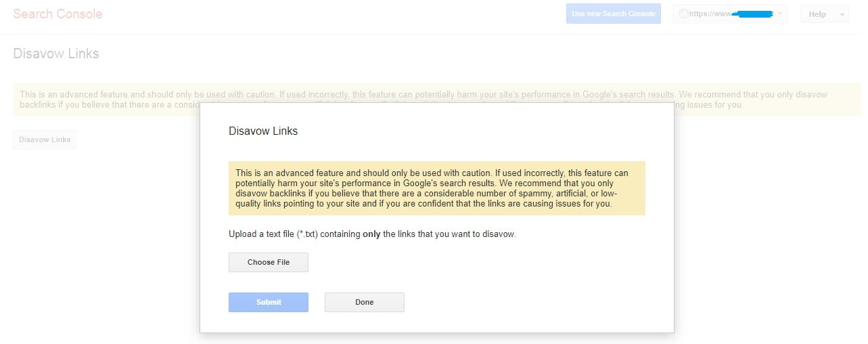868x344 pixels.
Task: Click the yellow caution notice inside the dialog
Action: coord(437,188)
